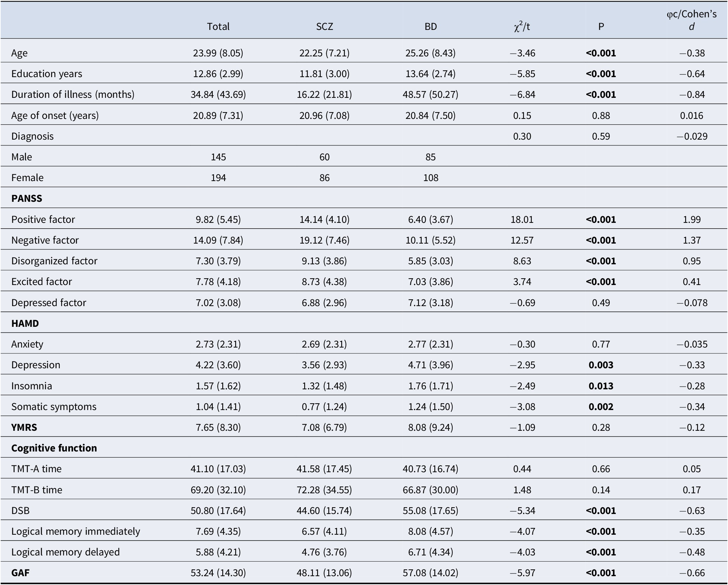
Task: Click the BD column header
Action: coord(431,26)
